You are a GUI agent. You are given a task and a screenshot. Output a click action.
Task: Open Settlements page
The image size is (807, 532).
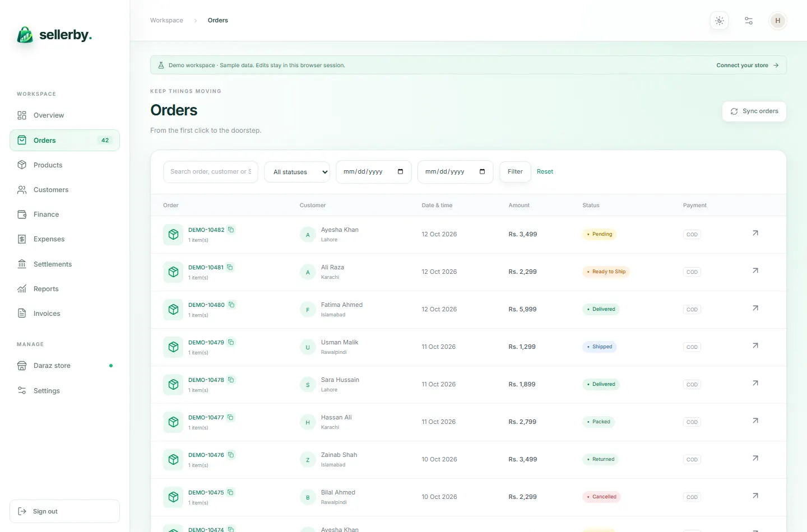coord(64,264)
